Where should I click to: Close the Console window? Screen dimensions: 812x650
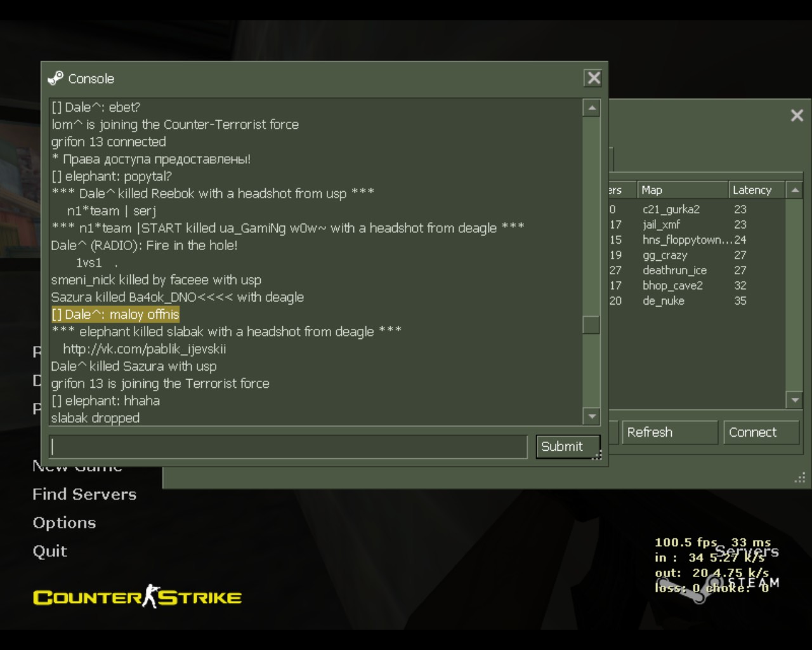[593, 78]
